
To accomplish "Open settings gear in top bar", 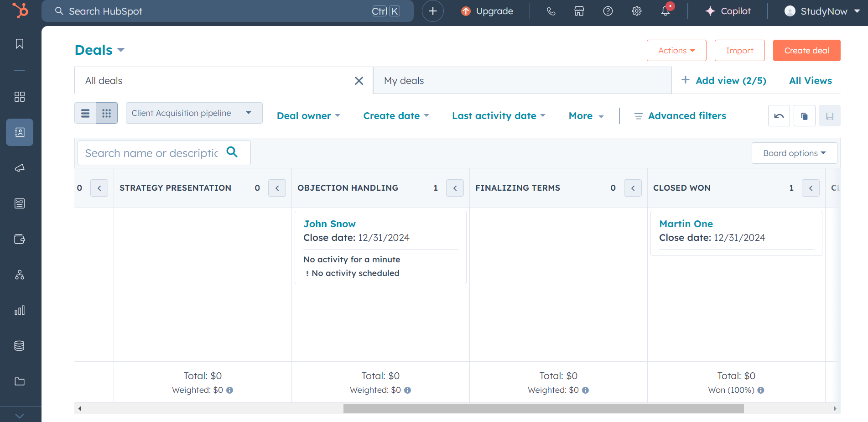I will [x=636, y=11].
